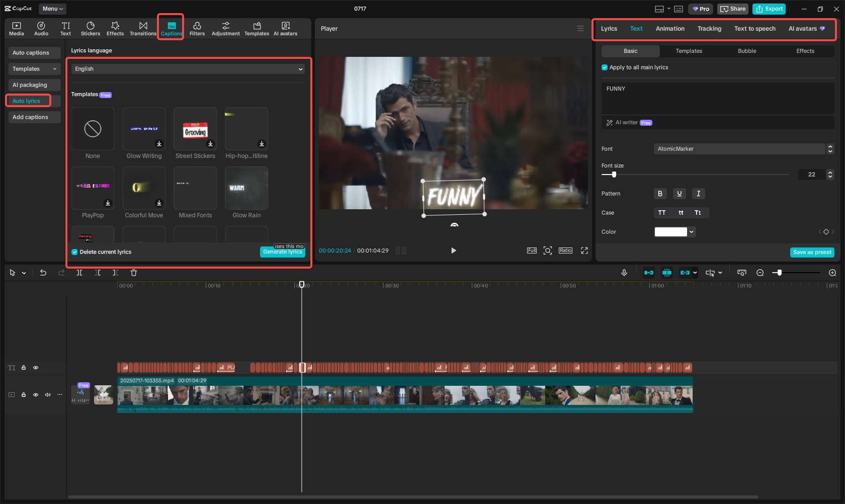Toggle auto snapping in timeline toolbar
The height and width of the screenshot is (504, 845).
(x=667, y=273)
